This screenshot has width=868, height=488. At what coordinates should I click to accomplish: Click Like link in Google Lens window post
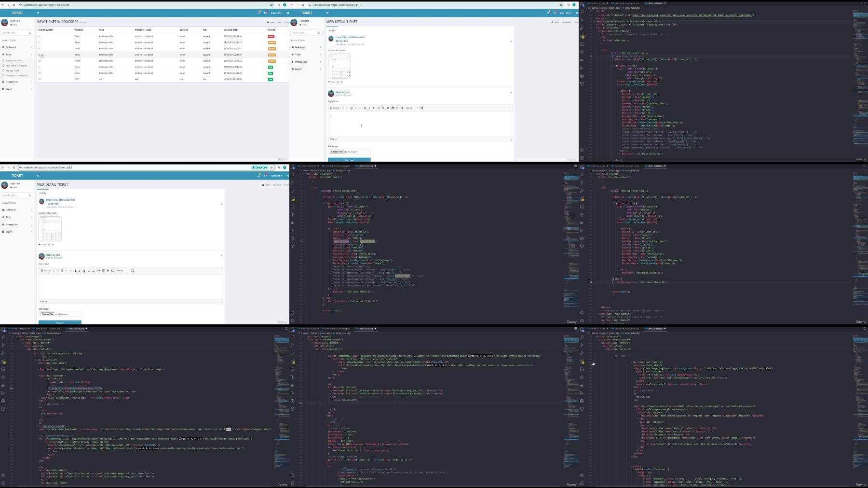pyautogui.click(x=51, y=244)
